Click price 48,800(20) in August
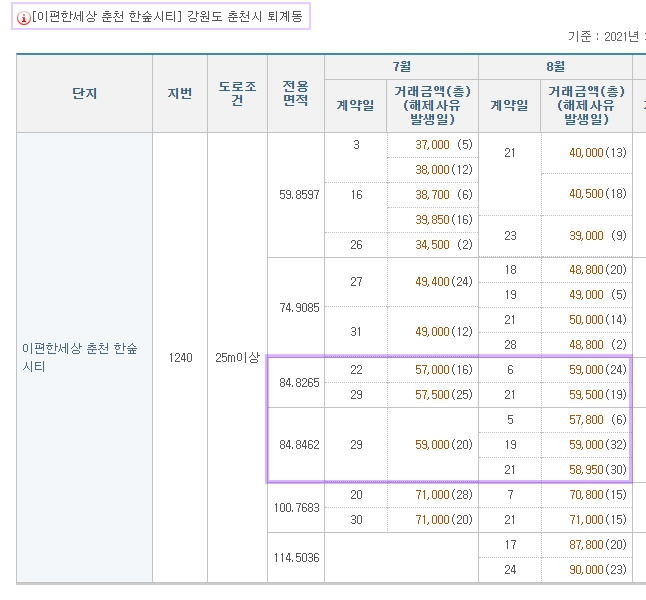 tap(598, 270)
